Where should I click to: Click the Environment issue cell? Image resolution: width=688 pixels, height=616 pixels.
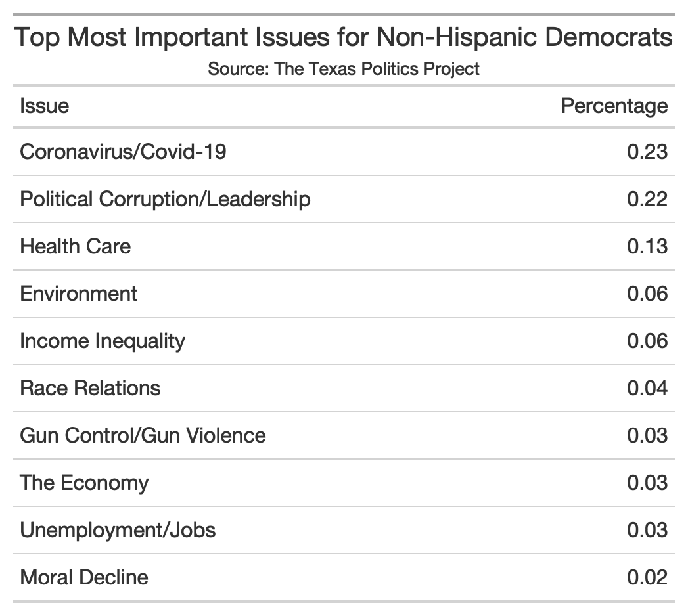tap(79, 294)
